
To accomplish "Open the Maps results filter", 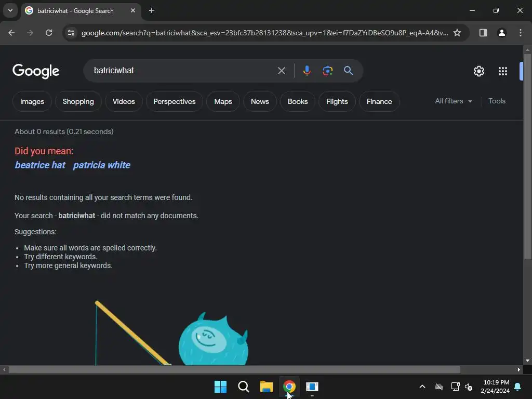I will tap(223, 101).
